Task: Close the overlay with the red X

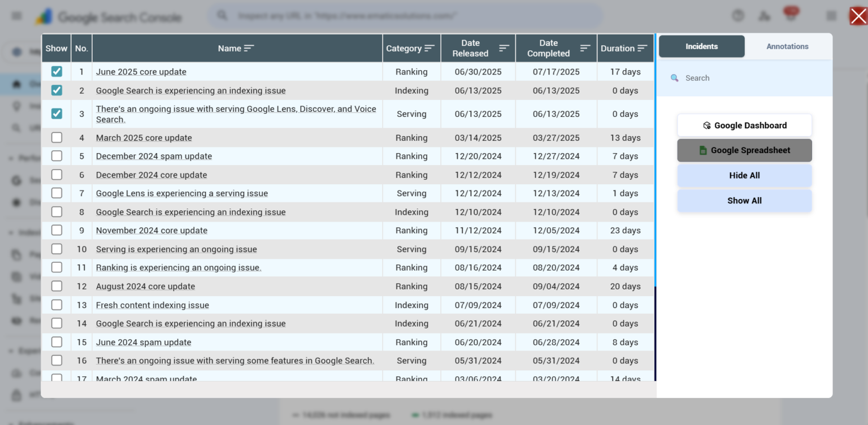Action: [x=858, y=16]
